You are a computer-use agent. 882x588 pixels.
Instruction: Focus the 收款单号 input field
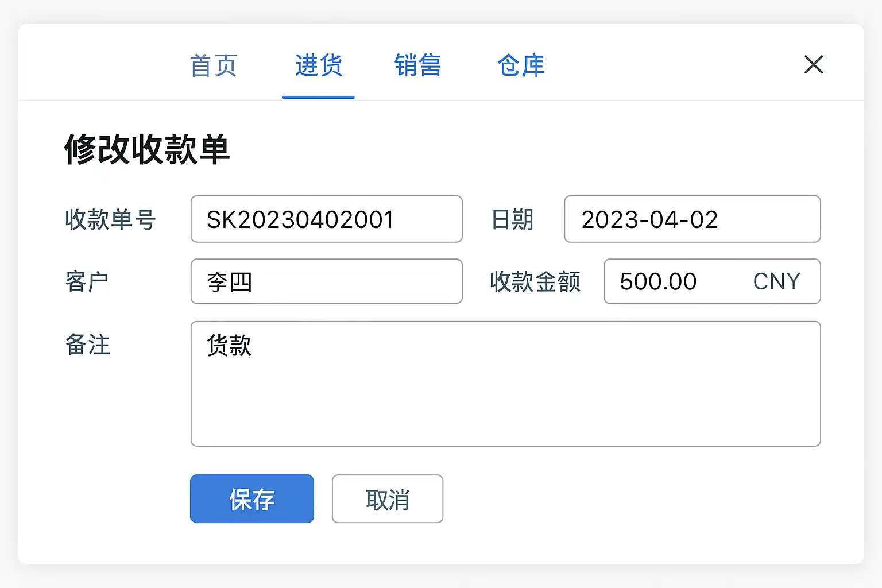326,219
